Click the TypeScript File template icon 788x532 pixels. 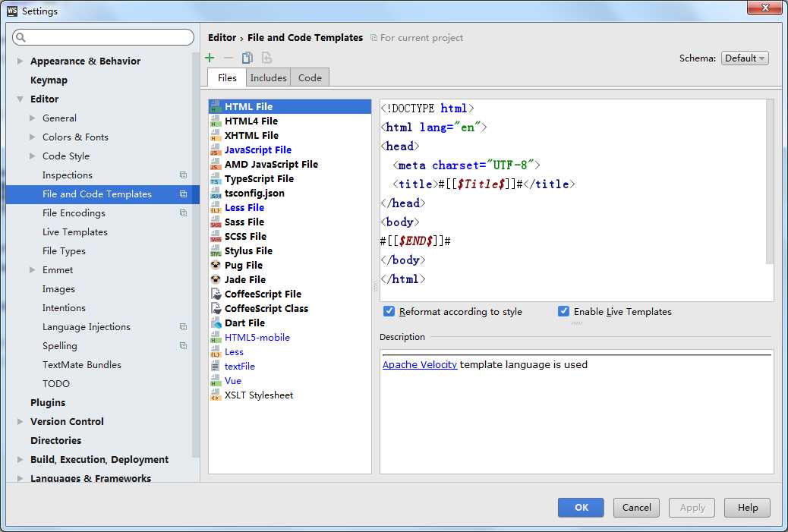coord(216,179)
